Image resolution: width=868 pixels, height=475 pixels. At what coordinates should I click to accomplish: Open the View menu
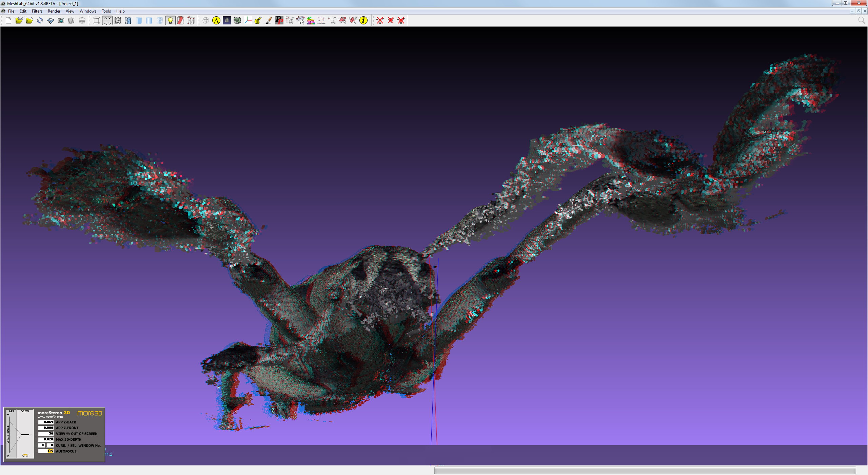70,11
